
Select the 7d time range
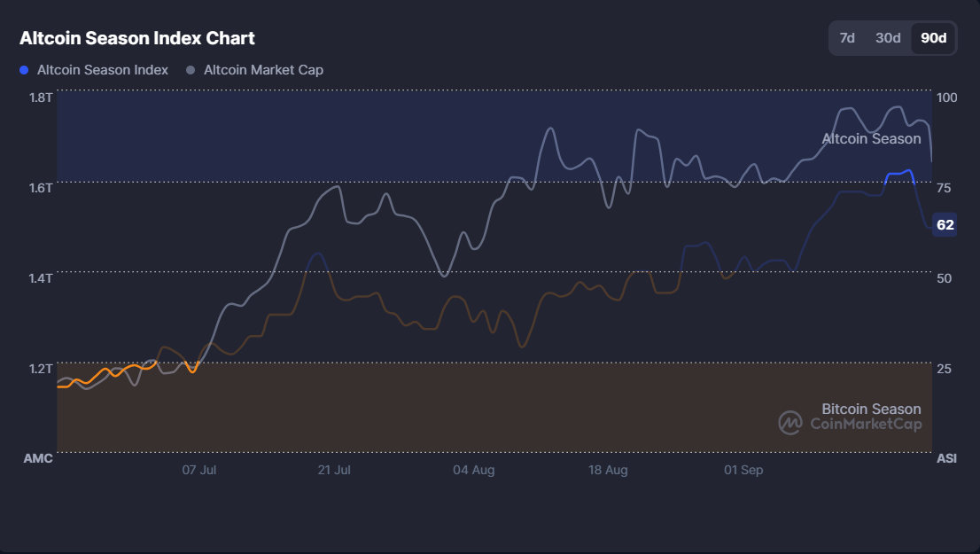point(848,38)
